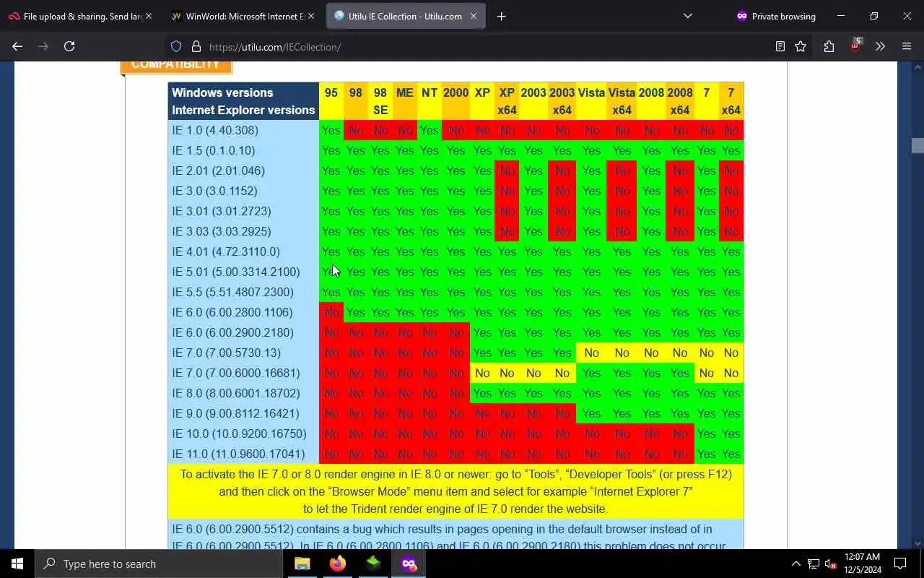
Task: Bookmark this page with star icon
Action: click(x=801, y=46)
